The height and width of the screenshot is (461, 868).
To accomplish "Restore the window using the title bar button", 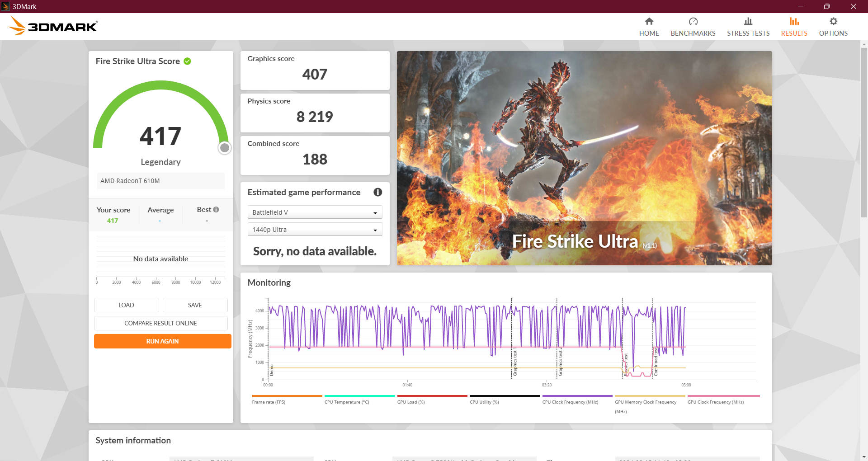I will point(826,6).
